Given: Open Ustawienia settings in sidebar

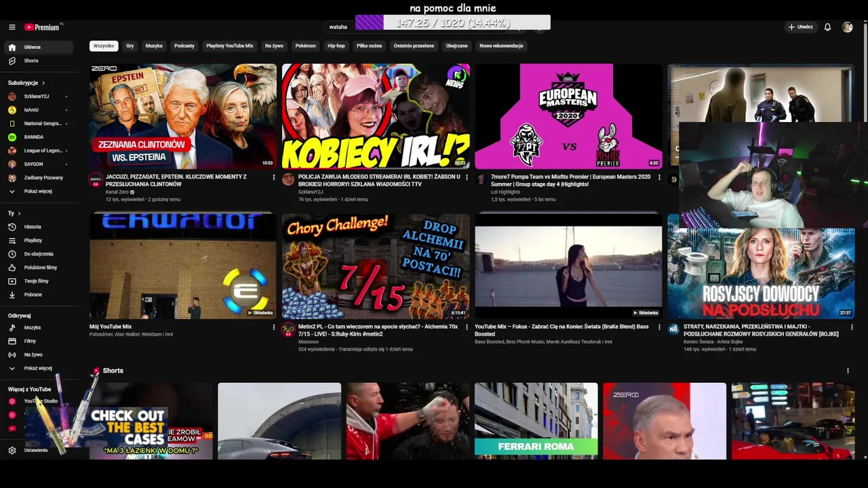Looking at the screenshot, I should (x=39, y=450).
